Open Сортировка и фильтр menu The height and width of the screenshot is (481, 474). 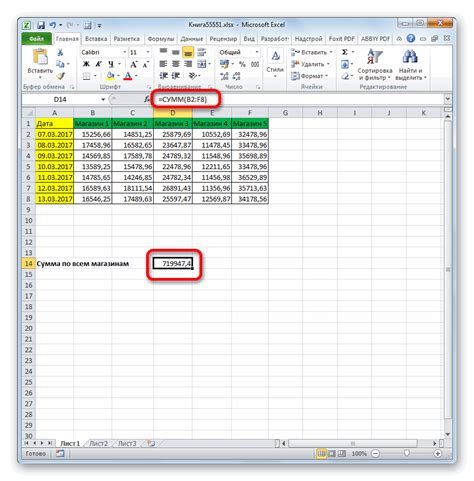pyautogui.click(x=374, y=65)
